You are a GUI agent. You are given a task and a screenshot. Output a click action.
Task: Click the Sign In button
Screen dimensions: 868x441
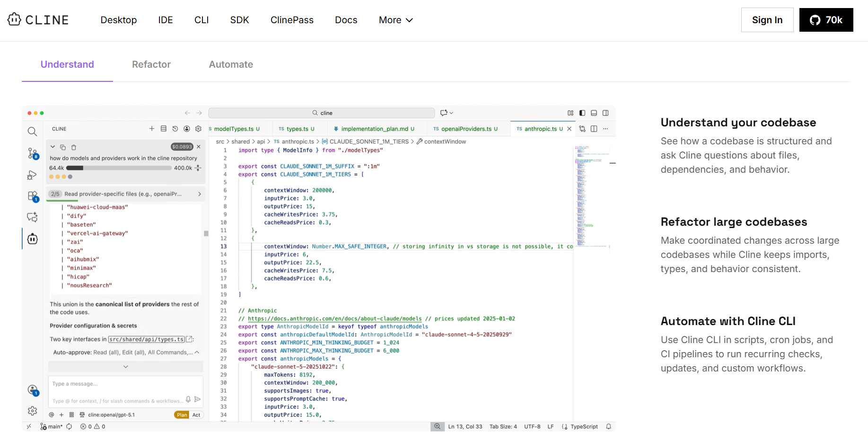[767, 20]
